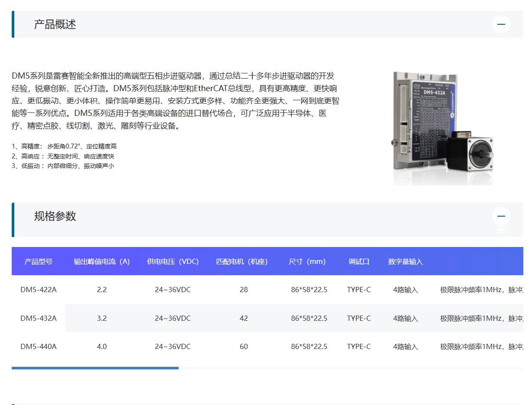Click the 输出峰值电流（A）column header

click(x=102, y=261)
